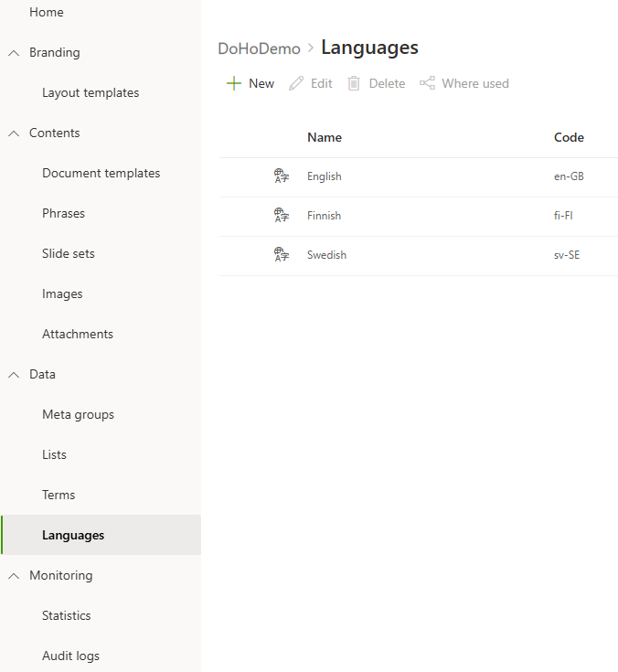
Task: Open Meta groups under Data
Action: point(78,415)
